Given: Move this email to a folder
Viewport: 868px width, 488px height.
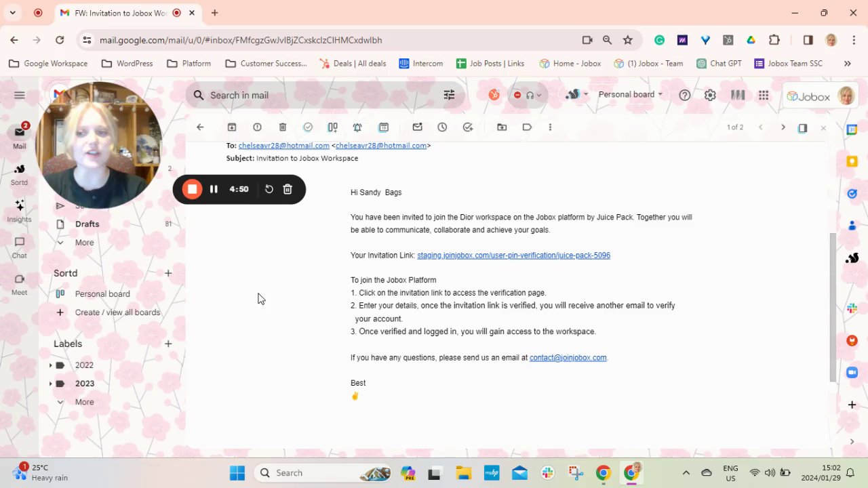Looking at the screenshot, I should (502, 127).
